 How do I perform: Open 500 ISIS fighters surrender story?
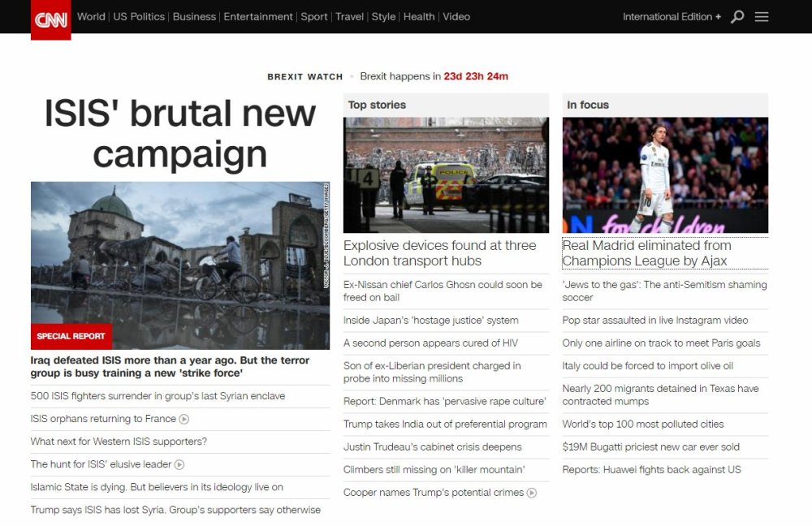pyautogui.click(x=158, y=396)
